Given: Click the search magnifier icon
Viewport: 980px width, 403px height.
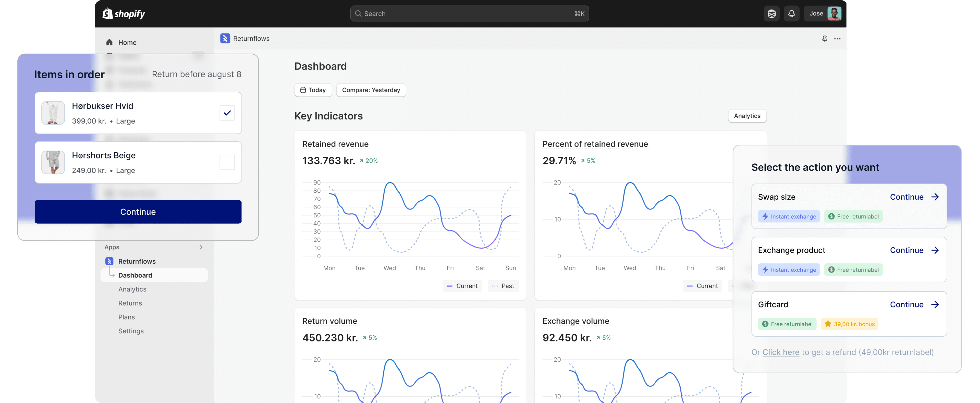Looking at the screenshot, I should click(358, 14).
